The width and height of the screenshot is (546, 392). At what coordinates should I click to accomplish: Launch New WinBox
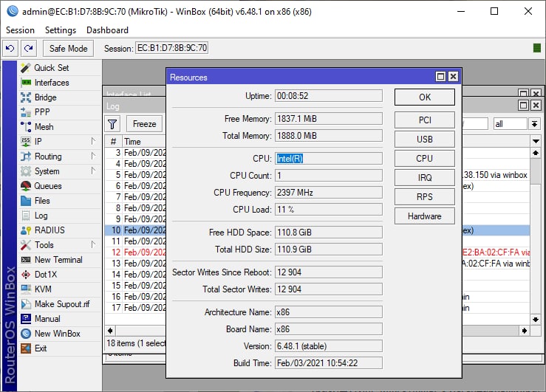pyautogui.click(x=57, y=334)
